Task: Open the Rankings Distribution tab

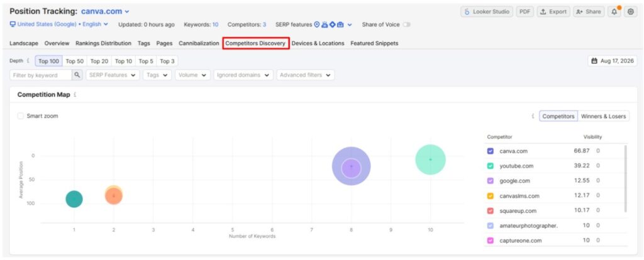Action: (104, 43)
